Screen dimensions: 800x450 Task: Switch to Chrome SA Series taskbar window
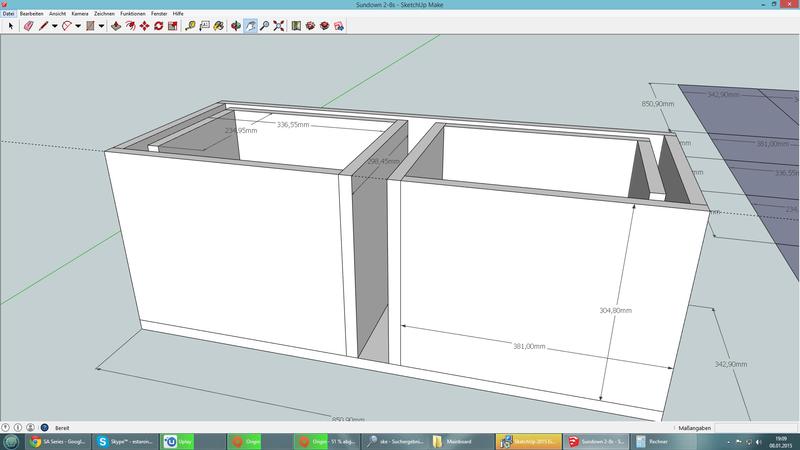58,442
